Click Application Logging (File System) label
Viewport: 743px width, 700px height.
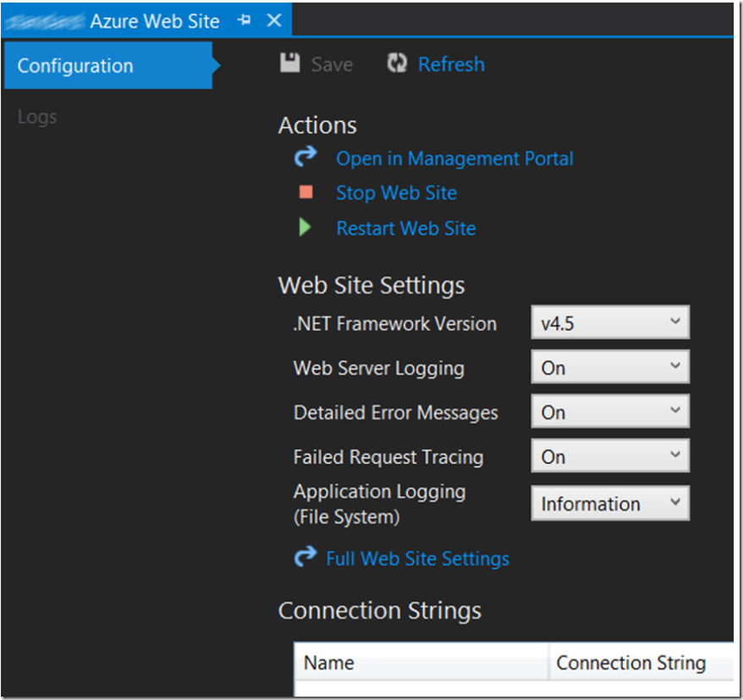(x=380, y=504)
